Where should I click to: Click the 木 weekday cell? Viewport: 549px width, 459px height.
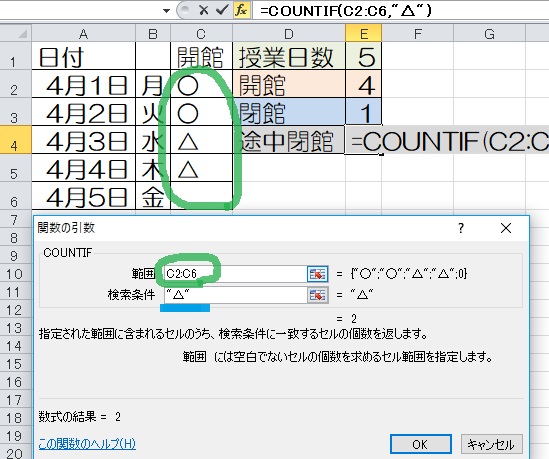153,168
